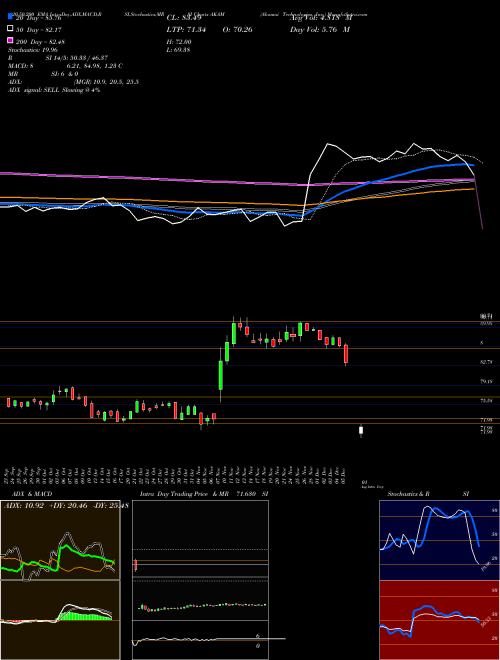The image size is (500, 660).
Task: Click the 'Stochastics & R' panel title
Action: 408,494
